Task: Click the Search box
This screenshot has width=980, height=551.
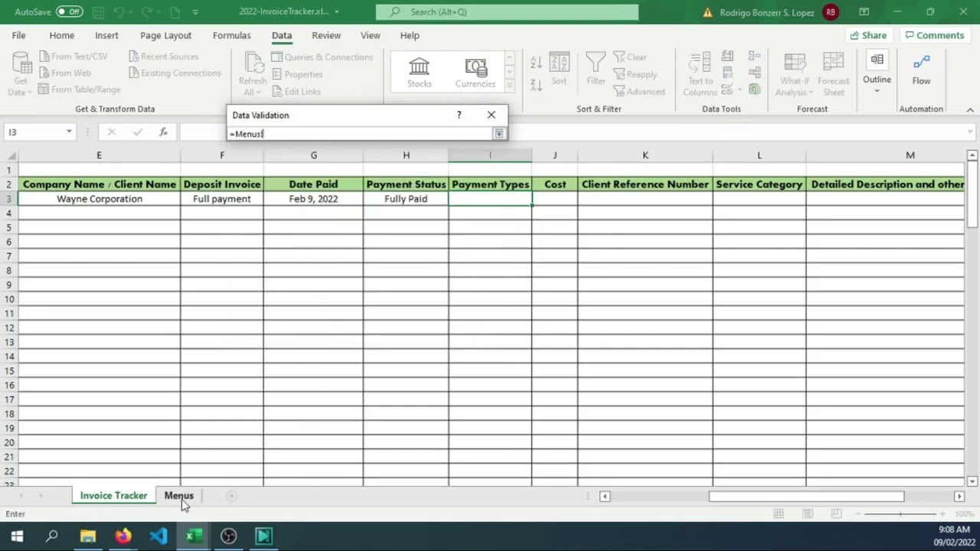Action: click(x=507, y=11)
